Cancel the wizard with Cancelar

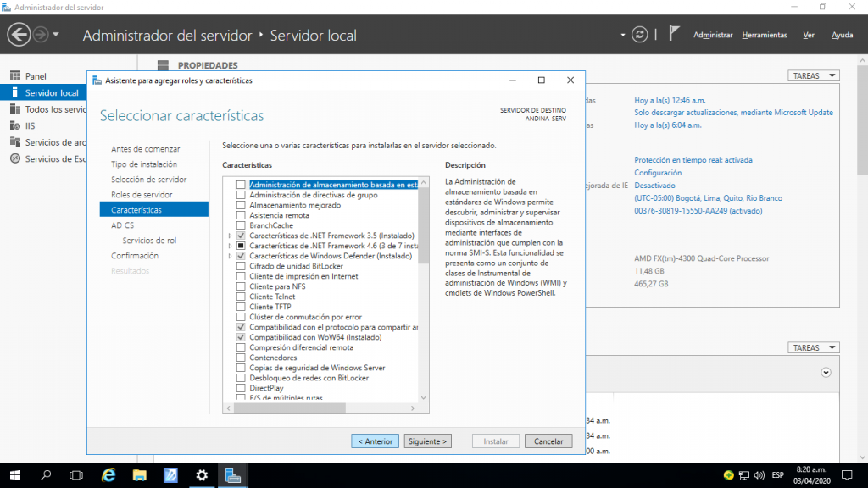tap(548, 441)
